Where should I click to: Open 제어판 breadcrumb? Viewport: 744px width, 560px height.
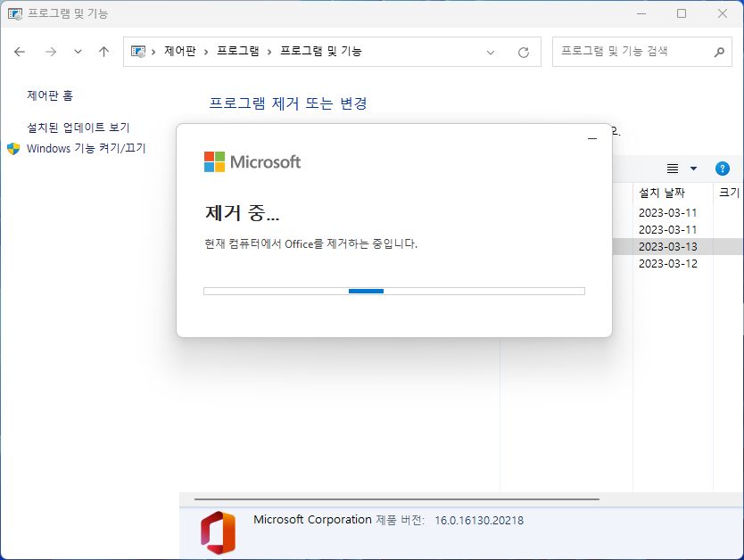(x=180, y=51)
